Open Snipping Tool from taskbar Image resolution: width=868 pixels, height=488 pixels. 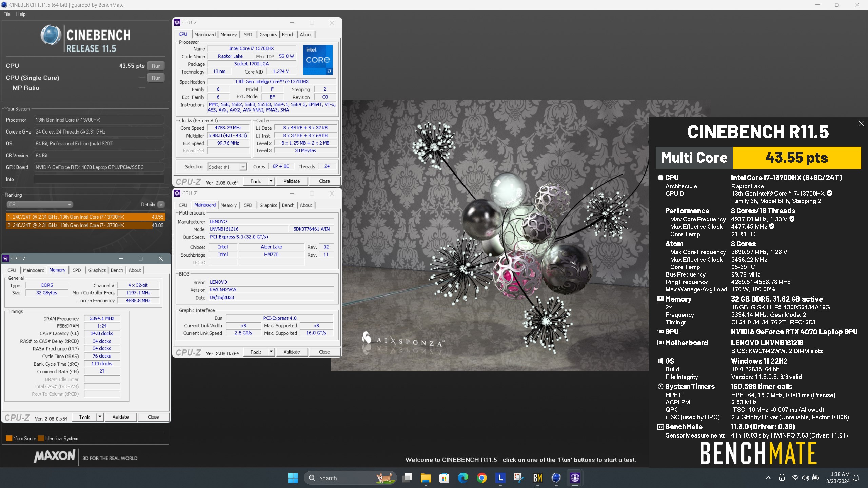click(519, 478)
